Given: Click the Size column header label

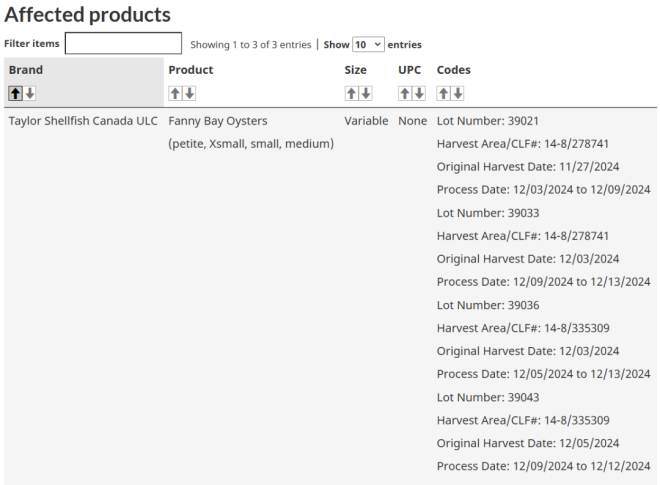Looking at the screenshot, I should click(356, 70).
